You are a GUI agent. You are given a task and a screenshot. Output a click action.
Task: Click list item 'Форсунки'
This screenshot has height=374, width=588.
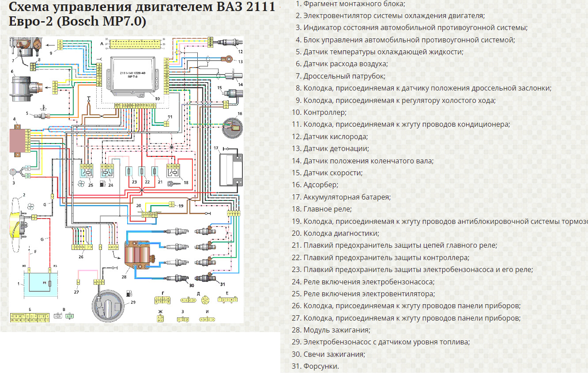(x=321, y=366)
